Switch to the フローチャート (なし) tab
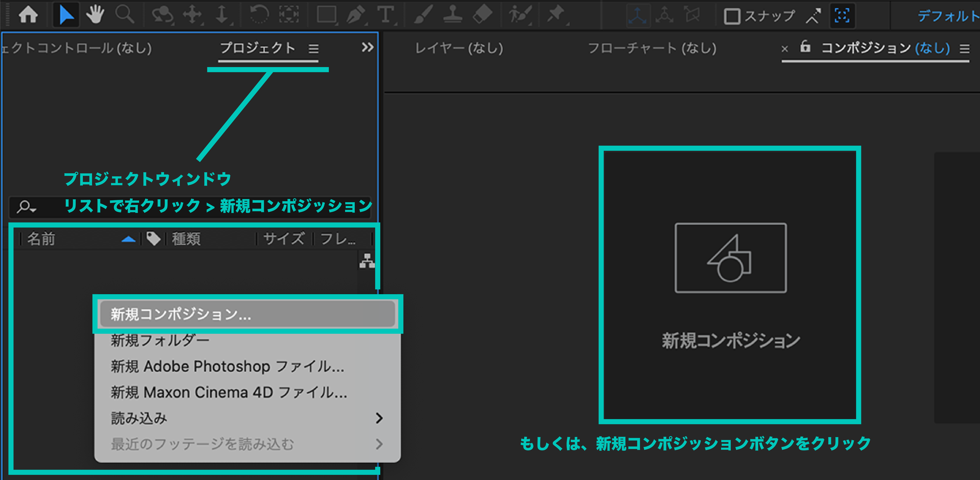 point(652,48)
